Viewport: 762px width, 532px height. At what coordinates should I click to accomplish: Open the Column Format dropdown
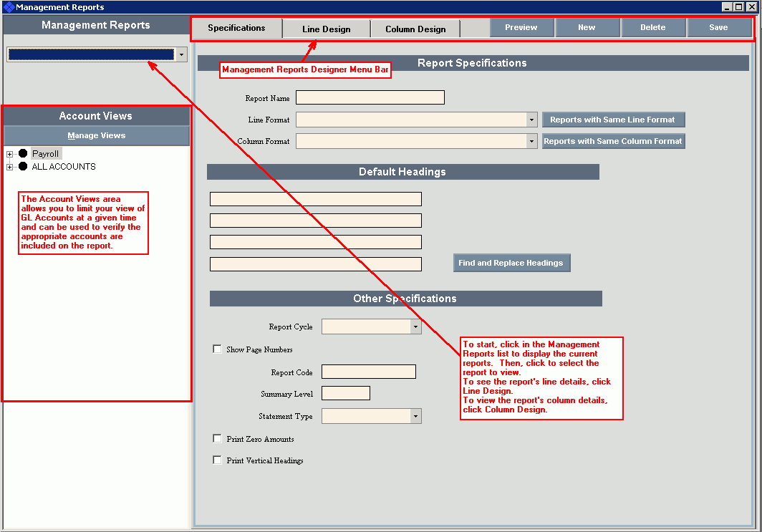point(531,141)
